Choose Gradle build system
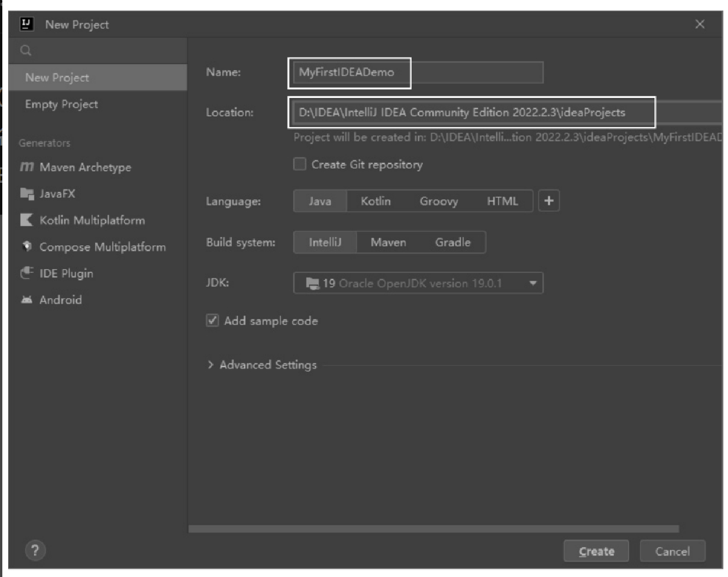This screenshot has width=728, height=577. tap(453, 242)
